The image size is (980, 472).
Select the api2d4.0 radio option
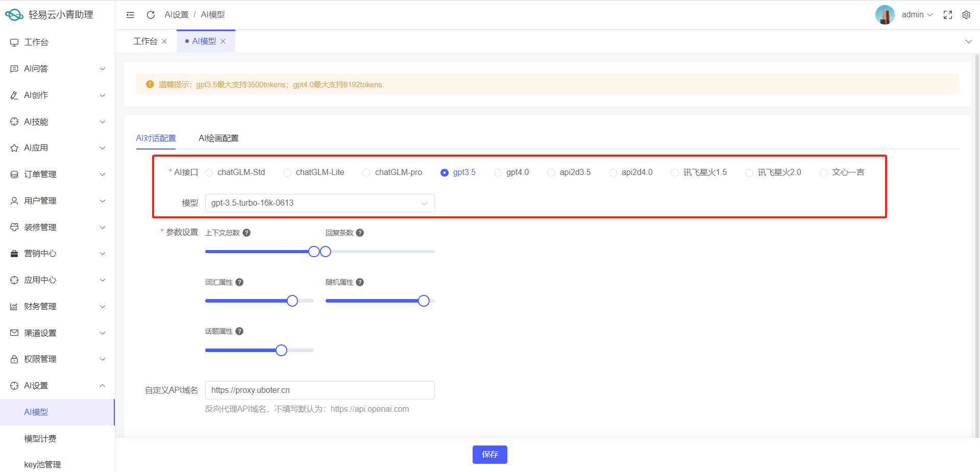631,172
